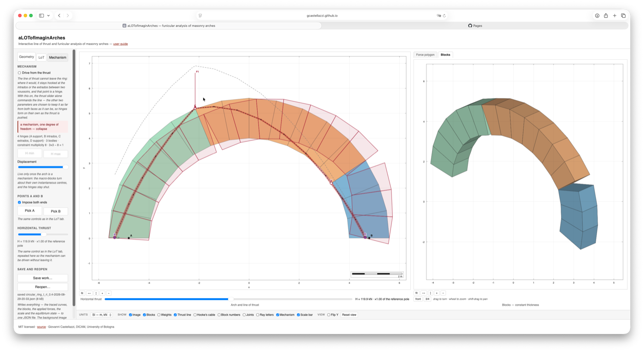Fit Blocks view height with vertical arrows
This screenshot has height=352, width=644.
coord(430,293)
